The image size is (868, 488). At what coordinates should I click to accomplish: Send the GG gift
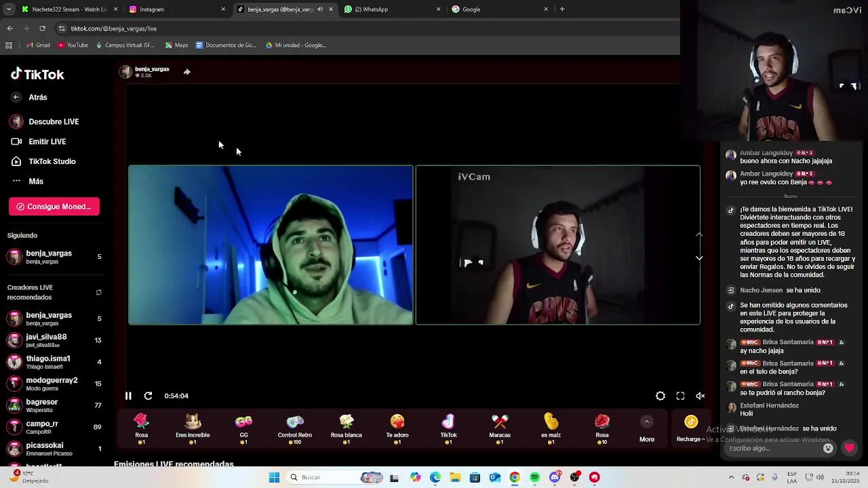pyautogui.click(x=243, y=429)
